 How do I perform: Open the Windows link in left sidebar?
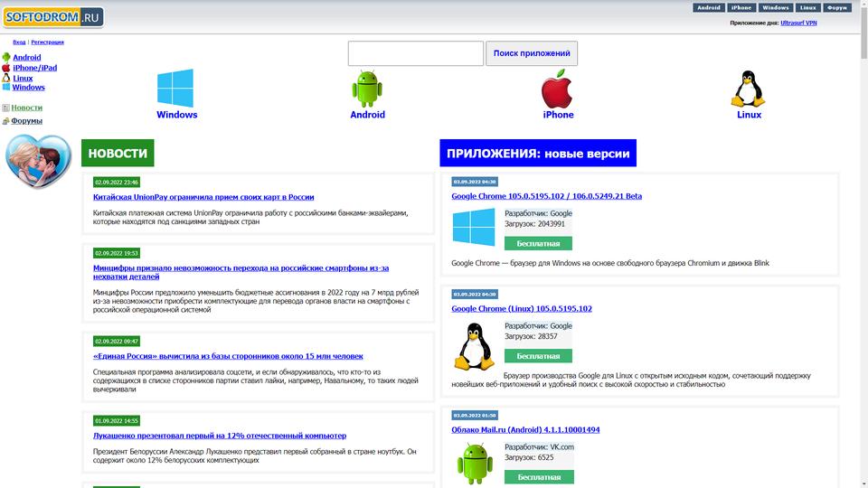(x=28, y=88)
